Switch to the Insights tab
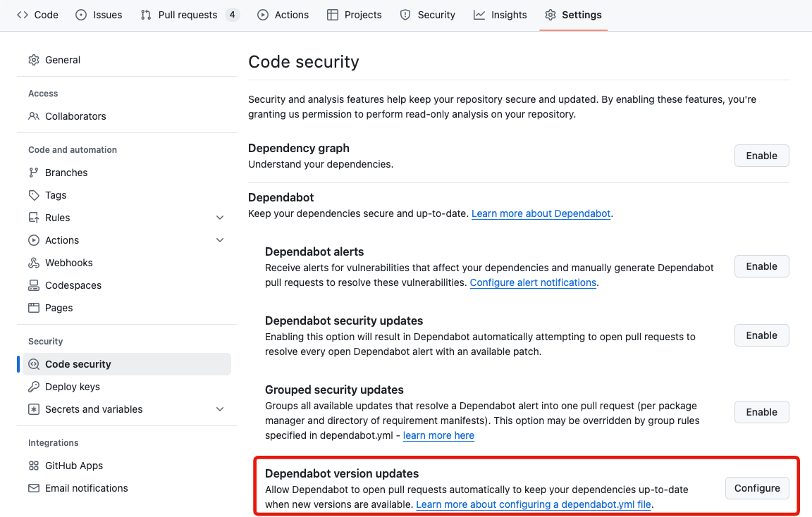This screenshot has width=812, height=517. 500,15
